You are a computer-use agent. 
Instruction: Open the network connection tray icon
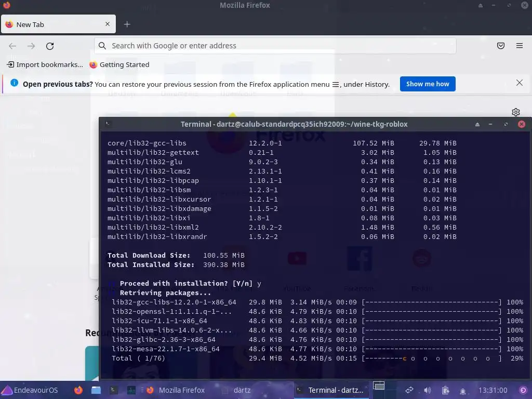point(409,390)
